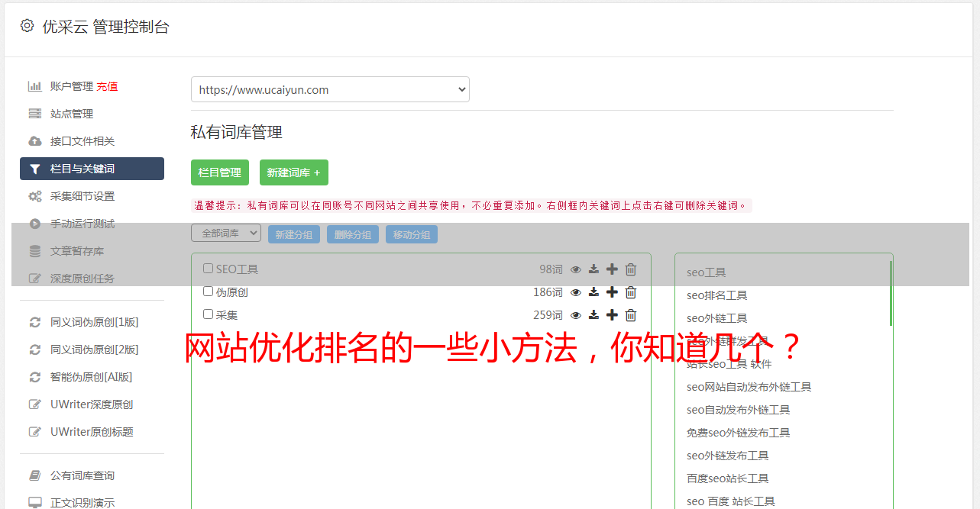Click the 接口文件相关 cloud upload icon
The height and width of the screenshot is (509, 980).
[35, 141]
